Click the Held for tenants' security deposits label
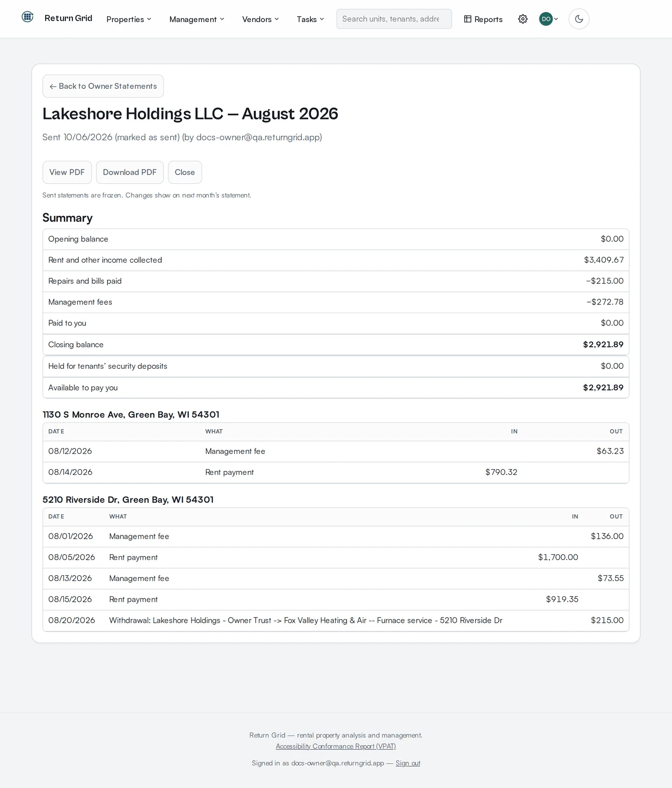Screen dimensions: 672x788 pyautogui.click(x=108, y=366)
